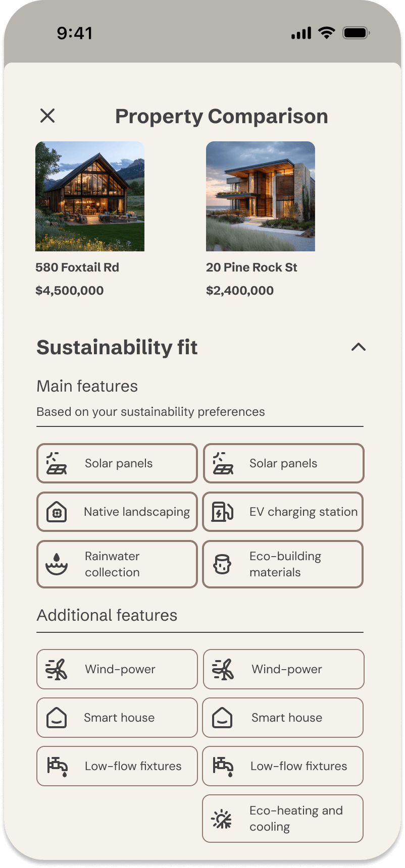Tap the left column Low-flow fixtures faucet icon
Screen dimensions: 405x868
point(57,766)
